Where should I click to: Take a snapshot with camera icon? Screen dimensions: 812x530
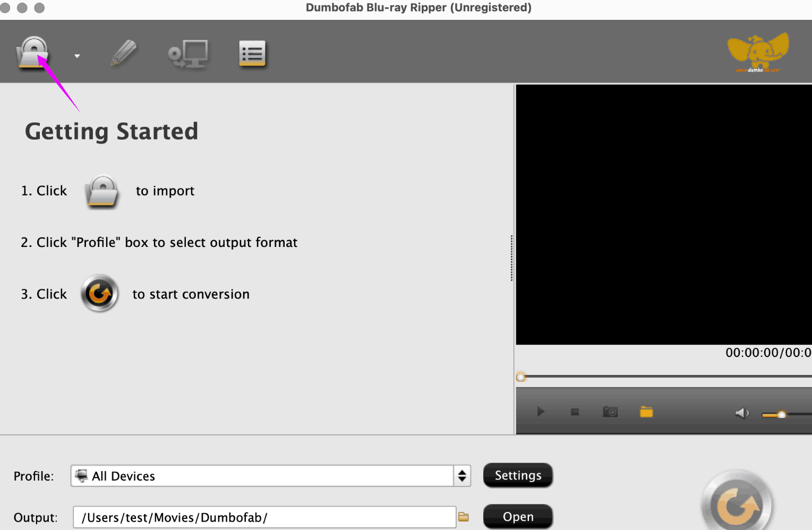(x=610, y=412)
